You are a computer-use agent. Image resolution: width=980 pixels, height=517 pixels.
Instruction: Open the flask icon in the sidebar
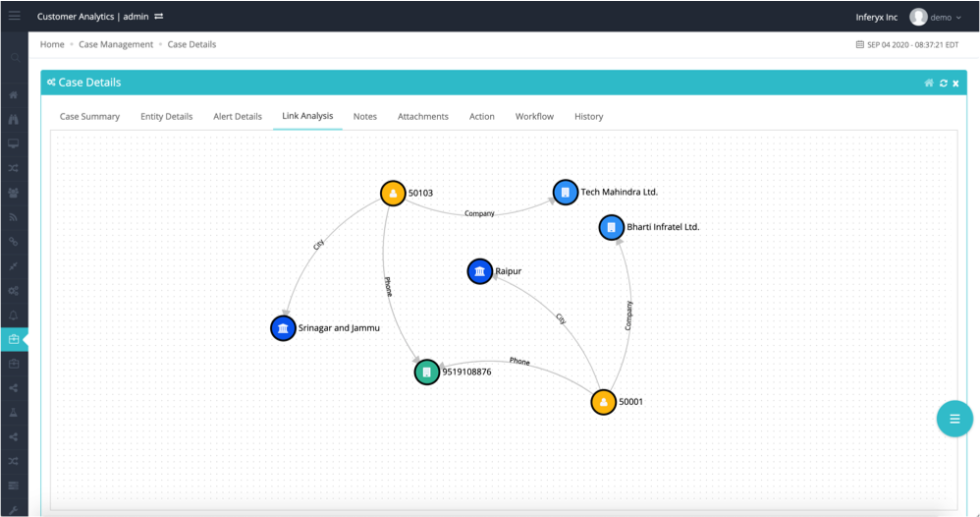click(14, 413)
